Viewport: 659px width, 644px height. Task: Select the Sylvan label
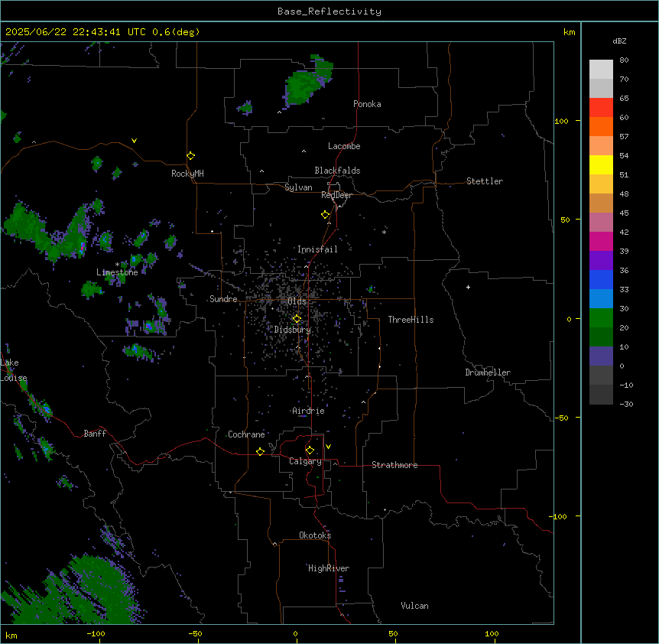(x=298, y=187)
